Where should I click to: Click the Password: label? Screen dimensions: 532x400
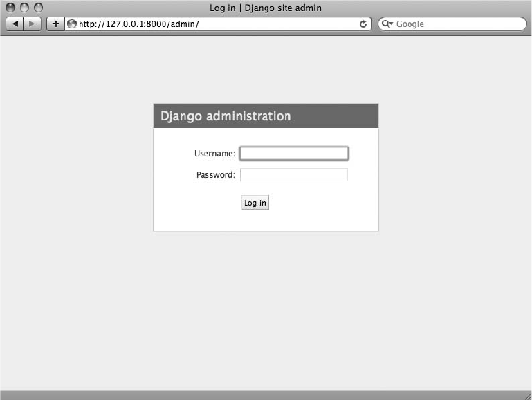216,174
